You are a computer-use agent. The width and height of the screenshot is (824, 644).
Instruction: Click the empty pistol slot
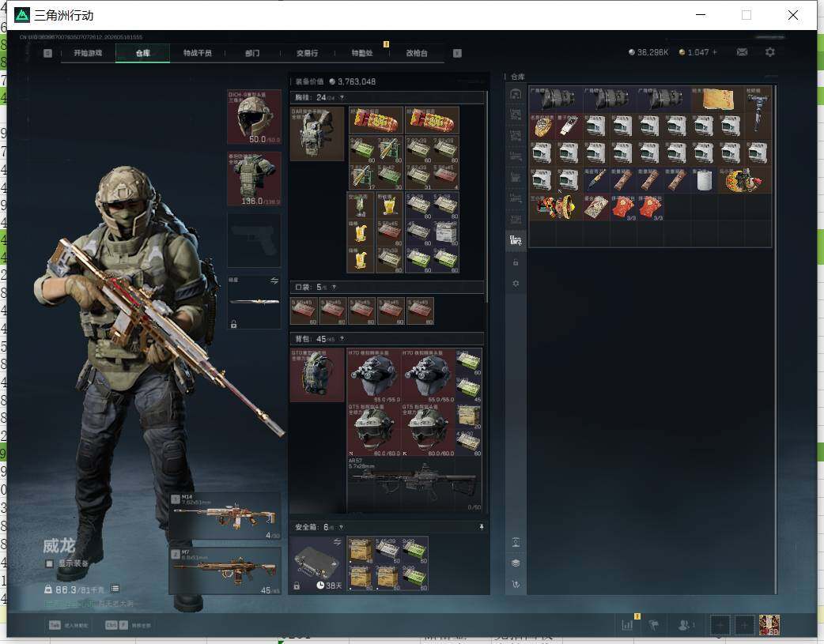click(254, 240)
